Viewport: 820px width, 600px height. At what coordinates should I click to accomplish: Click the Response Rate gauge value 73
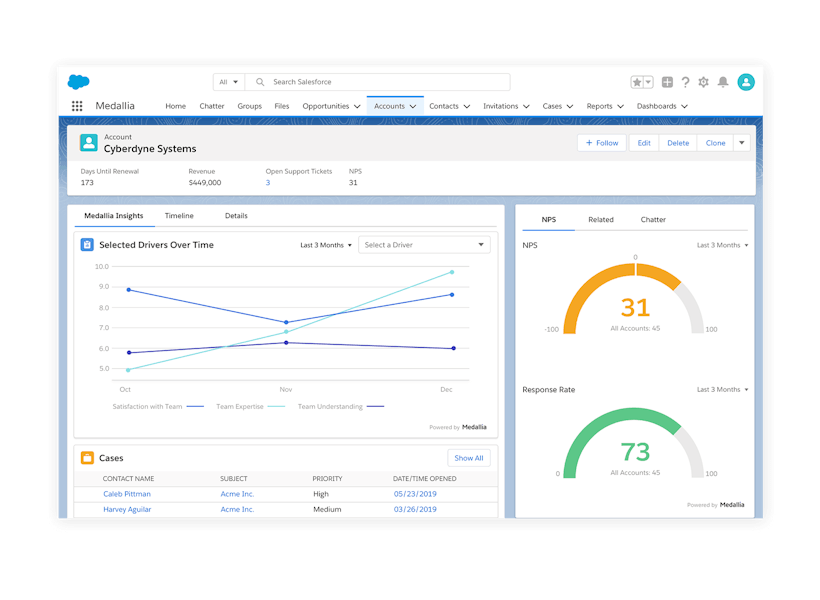[635, 451]
